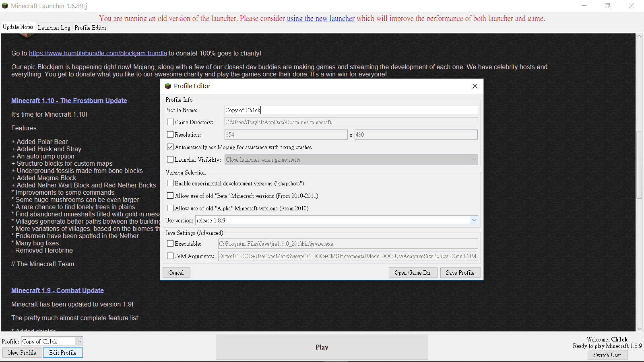Click 'Ready to play Minecraft 1.8.9' status text

pos(607,346)
